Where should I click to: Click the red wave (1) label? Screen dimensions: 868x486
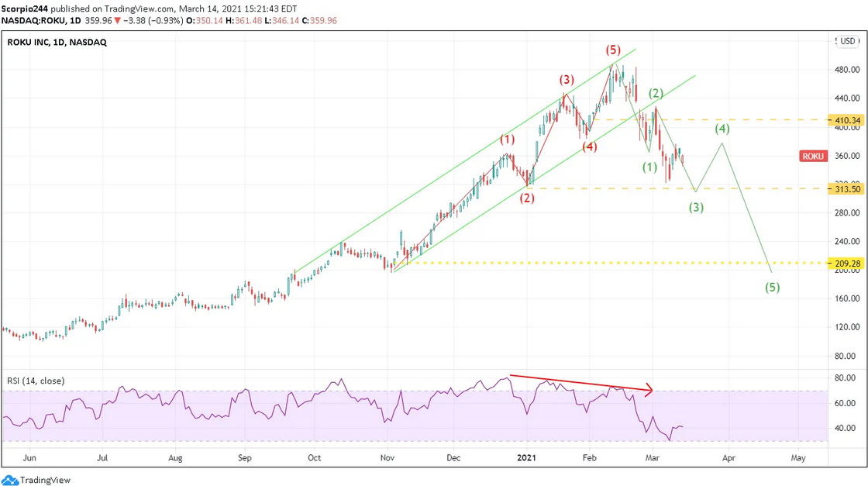(508, 139)
